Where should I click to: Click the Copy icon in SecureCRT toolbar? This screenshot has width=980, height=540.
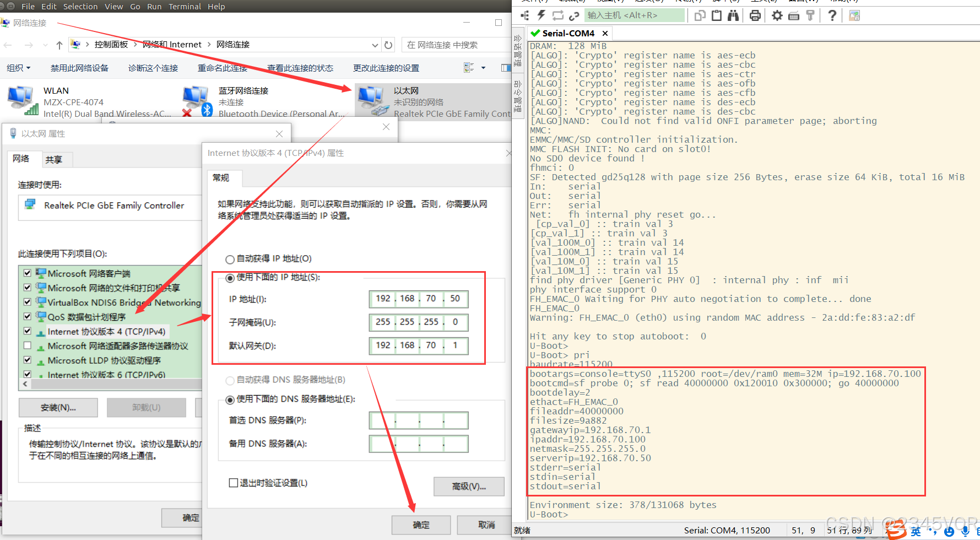(x=700, y=15)
